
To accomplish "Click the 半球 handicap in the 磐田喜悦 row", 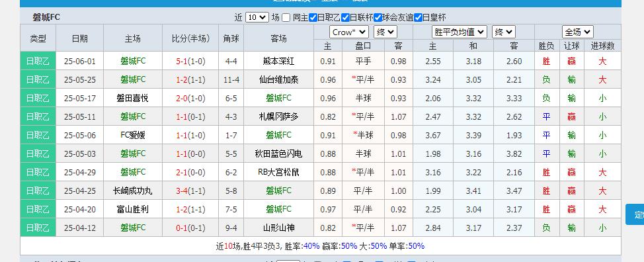I will coord(363,98).
